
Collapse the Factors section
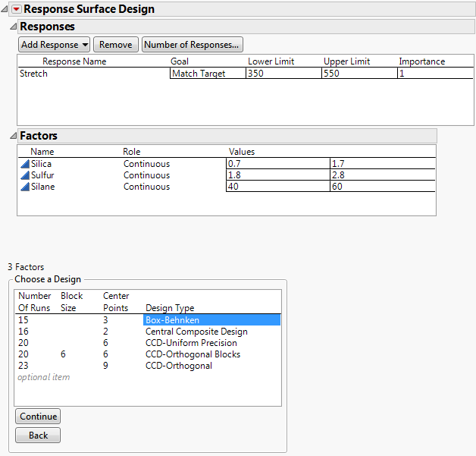click(x=13, y=136)
